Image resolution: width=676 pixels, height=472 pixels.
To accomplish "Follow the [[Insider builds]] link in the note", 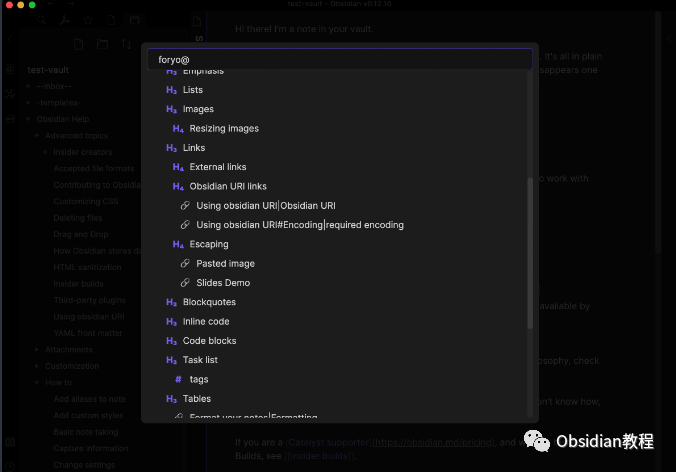I will tap(319, 456).
